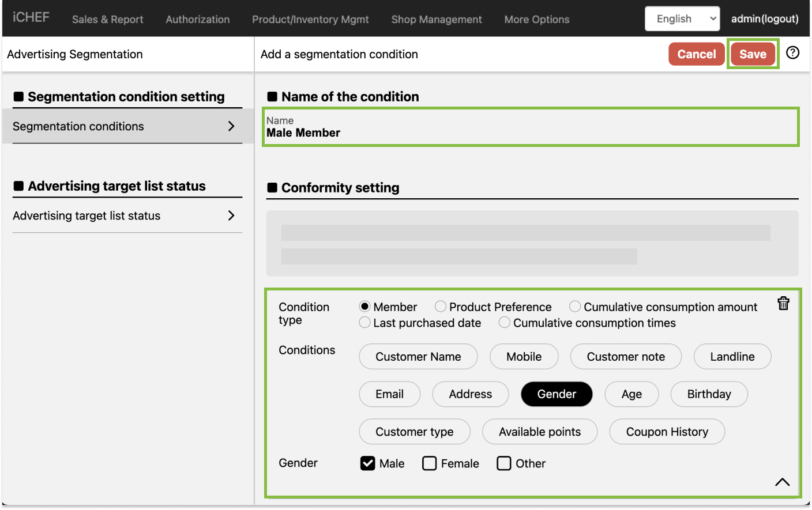The image size is (812, 510).
Task: Check the Female gender checkbox
Action: 430,463
